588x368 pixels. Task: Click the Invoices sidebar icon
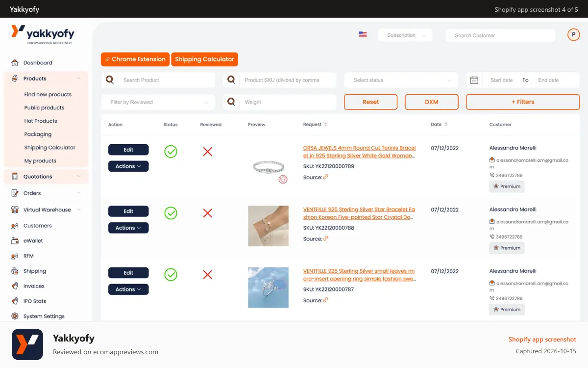click(x=14, y=286)
